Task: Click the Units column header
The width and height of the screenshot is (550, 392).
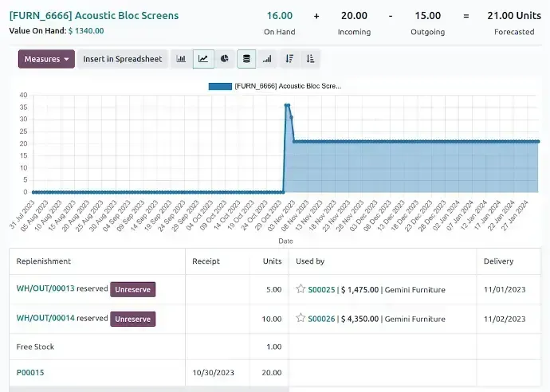Action: pyautogui.click(x=272, y=261)
